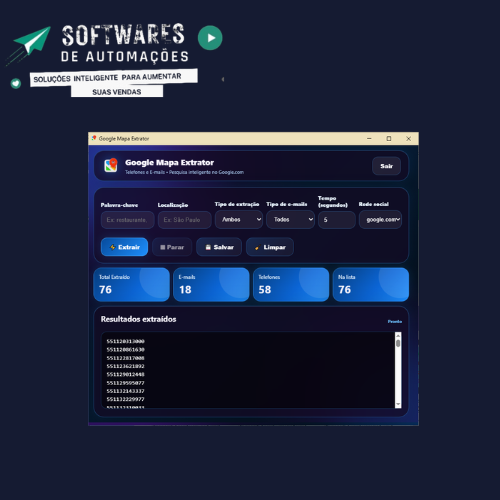This screenshot has height=500, width=500.
Task: Select result ending in 621892
Action: (x=125, y=366)
